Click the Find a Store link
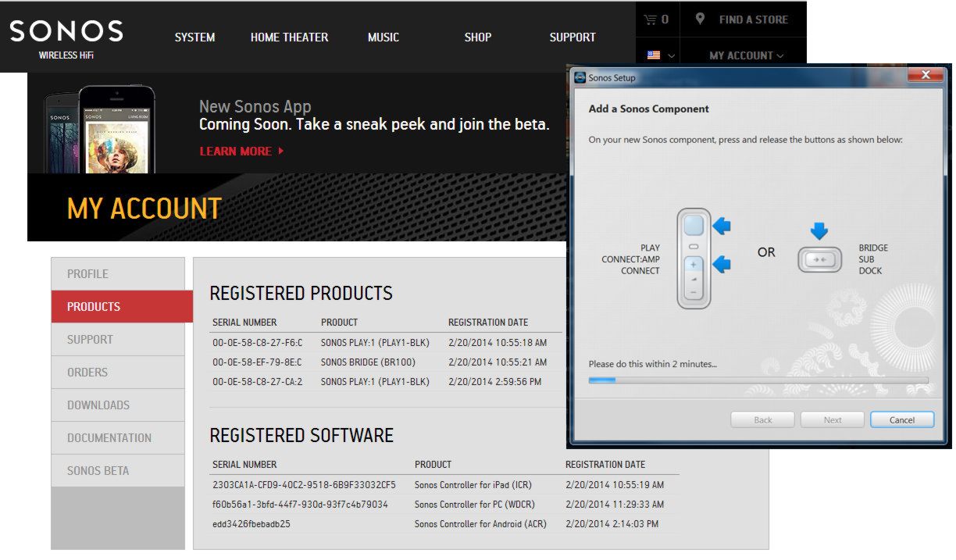The width and height of the screenshot is (956, 560). (753, 20)
